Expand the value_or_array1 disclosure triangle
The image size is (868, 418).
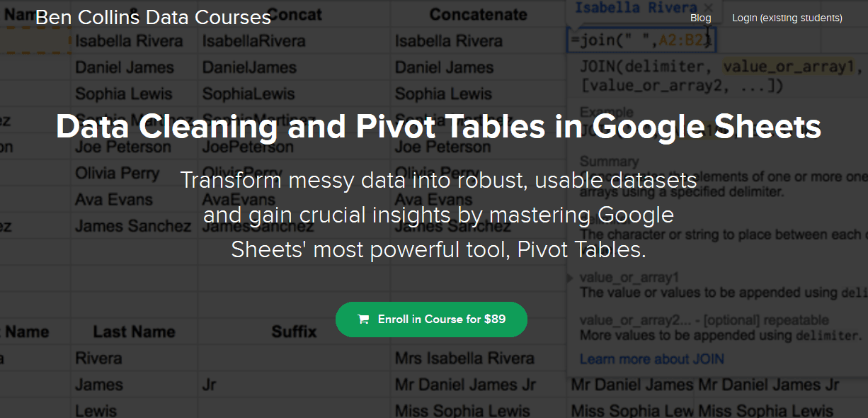(571, 278)
